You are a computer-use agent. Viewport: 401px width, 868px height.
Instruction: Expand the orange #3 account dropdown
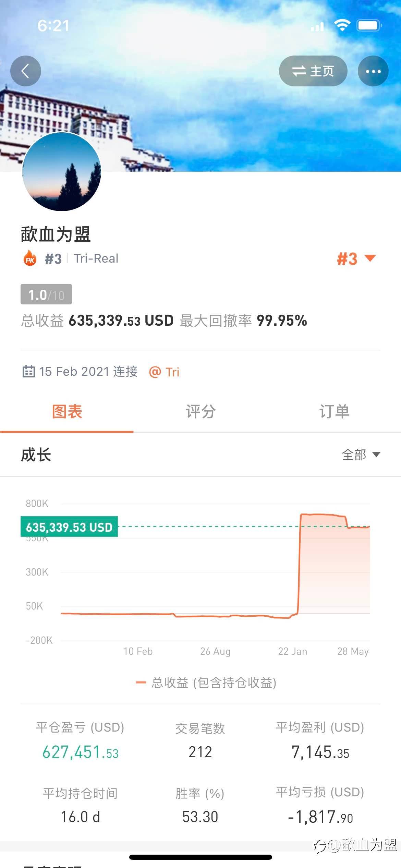[x=356, y=258]
